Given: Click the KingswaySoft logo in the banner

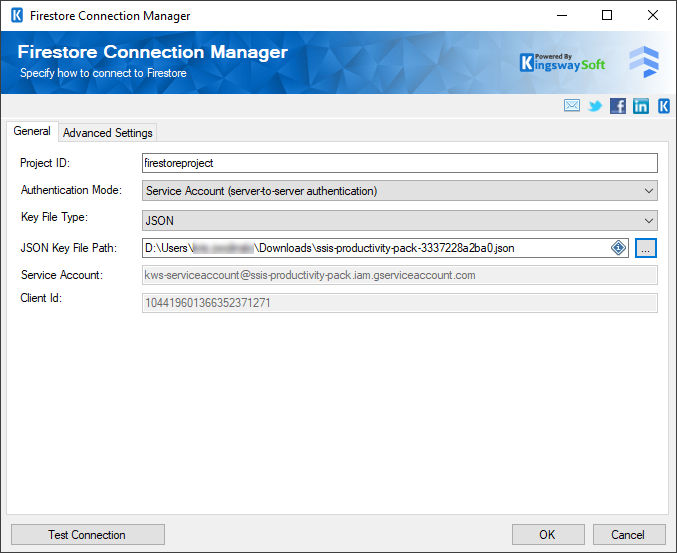Looking at the screenshot, I should click(x=563, y=63).
